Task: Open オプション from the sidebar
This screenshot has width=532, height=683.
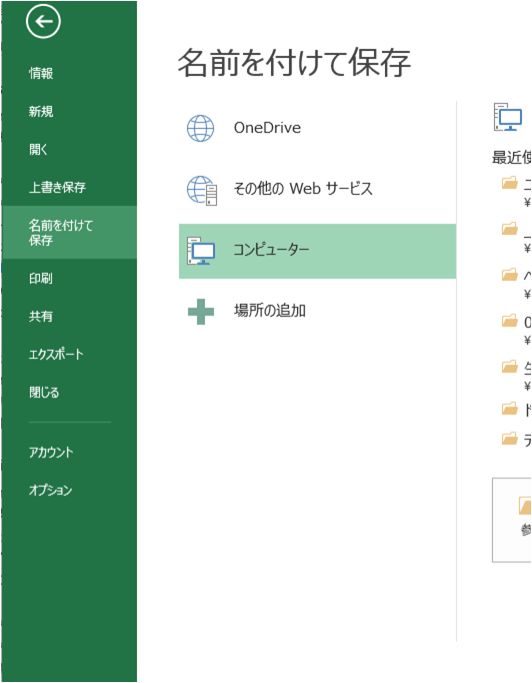Action: pos(50,490)
